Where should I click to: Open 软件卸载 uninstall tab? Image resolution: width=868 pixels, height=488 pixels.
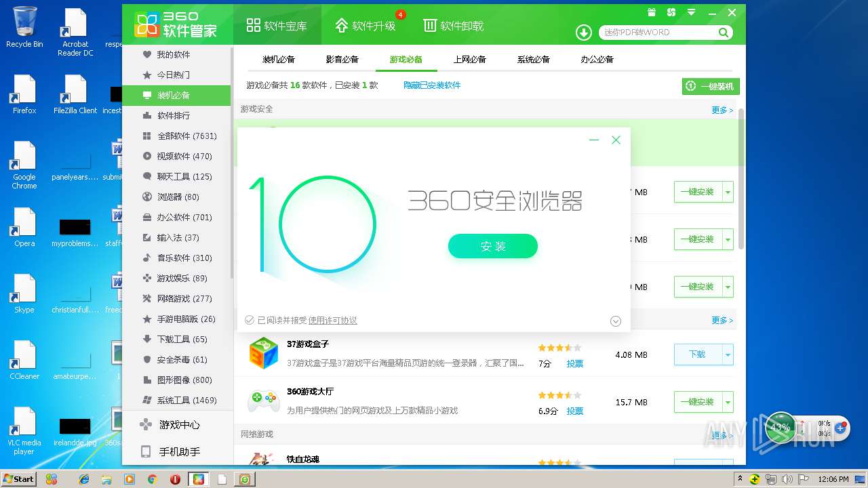coord(454,25)
